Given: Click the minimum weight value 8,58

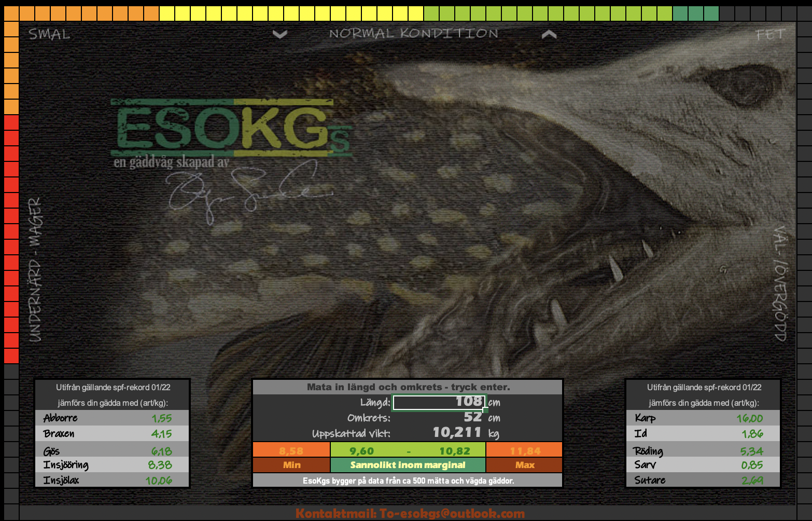Looking at the screenshot, I should (291, 451).
